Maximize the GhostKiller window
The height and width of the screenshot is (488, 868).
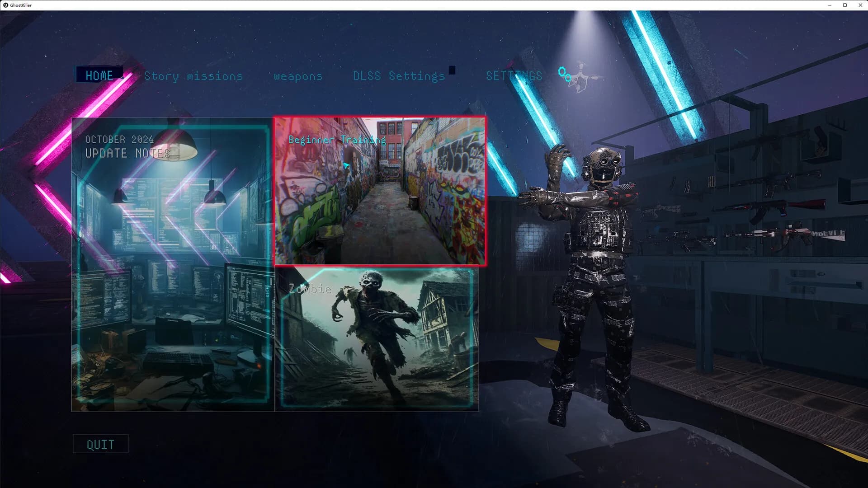tap(845, 5)
